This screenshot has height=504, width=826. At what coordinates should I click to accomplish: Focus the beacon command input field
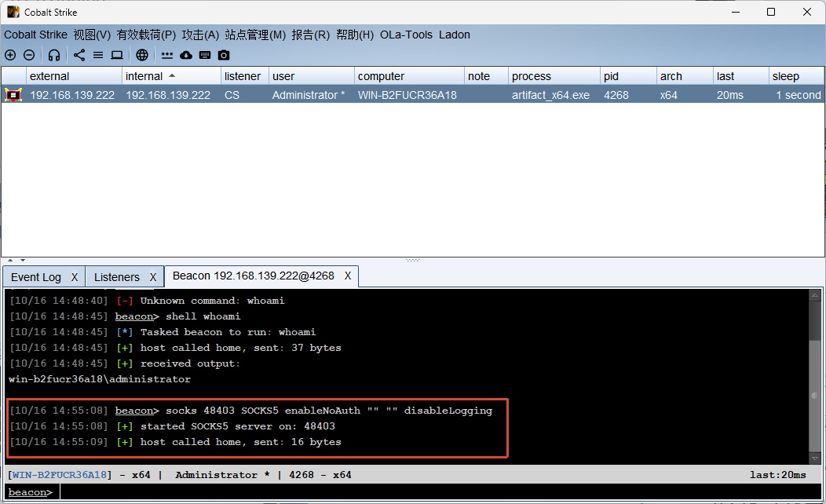[x=440, y=492]
